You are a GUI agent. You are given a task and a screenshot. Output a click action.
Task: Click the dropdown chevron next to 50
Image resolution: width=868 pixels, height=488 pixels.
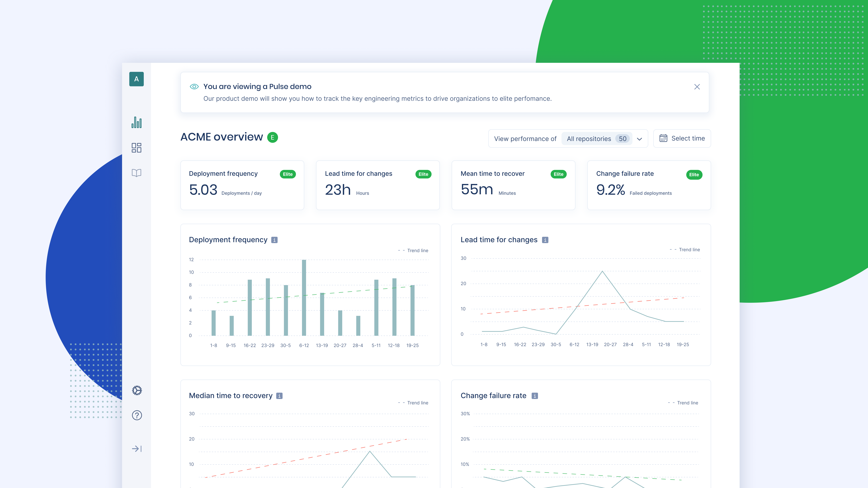click(x=640, y=139)
